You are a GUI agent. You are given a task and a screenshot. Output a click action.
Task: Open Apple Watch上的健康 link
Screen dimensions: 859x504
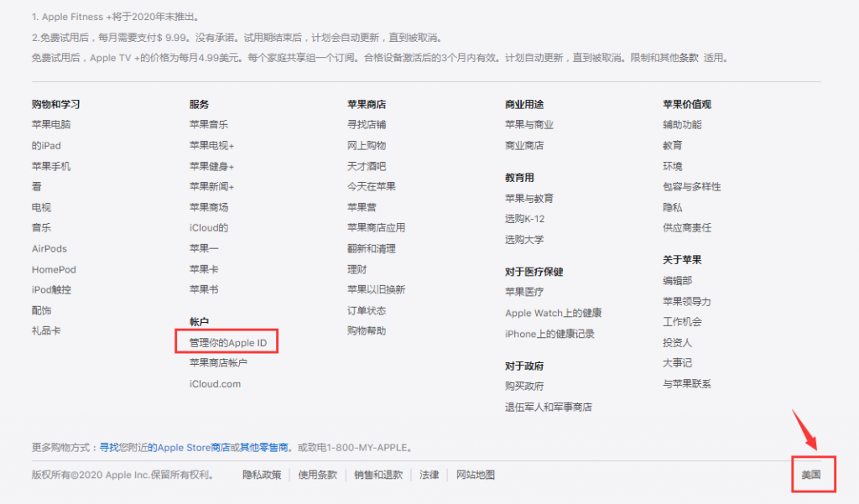tap(554, 313)
